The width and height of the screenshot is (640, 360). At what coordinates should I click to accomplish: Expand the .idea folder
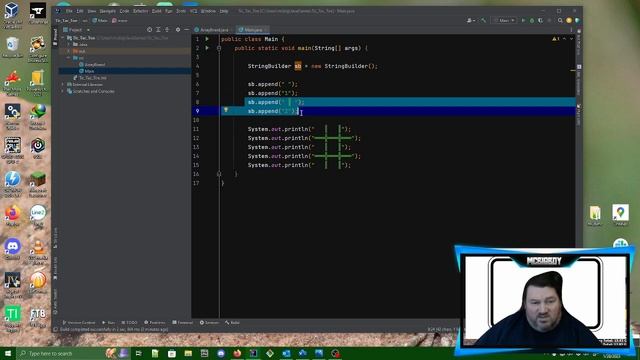(69, 44)
